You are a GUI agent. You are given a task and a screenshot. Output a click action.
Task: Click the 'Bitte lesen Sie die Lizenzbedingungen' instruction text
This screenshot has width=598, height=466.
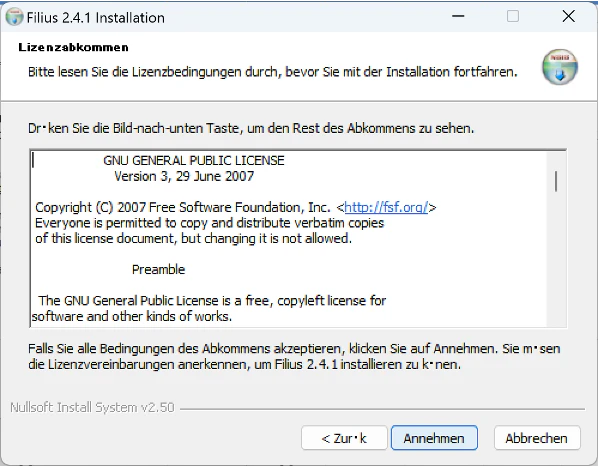pyautogui.click(x=273, y=72)
